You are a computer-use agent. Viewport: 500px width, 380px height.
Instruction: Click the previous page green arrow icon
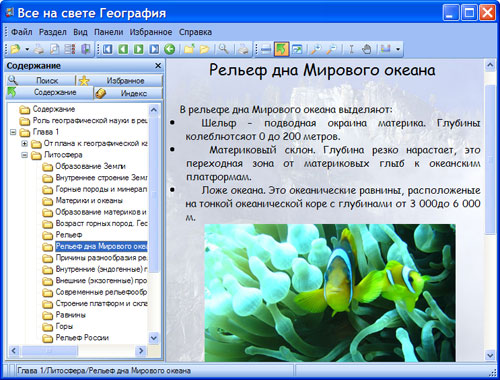point(123,49)
